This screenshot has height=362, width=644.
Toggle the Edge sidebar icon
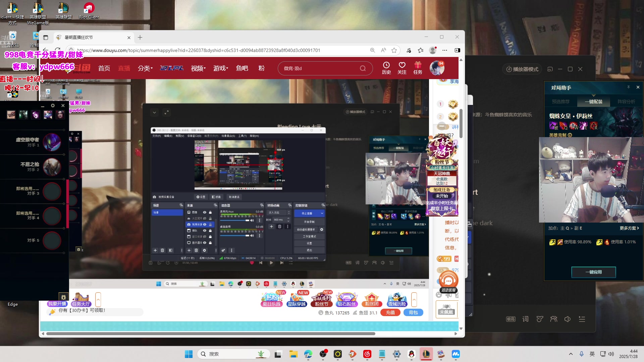coord(457,50)
